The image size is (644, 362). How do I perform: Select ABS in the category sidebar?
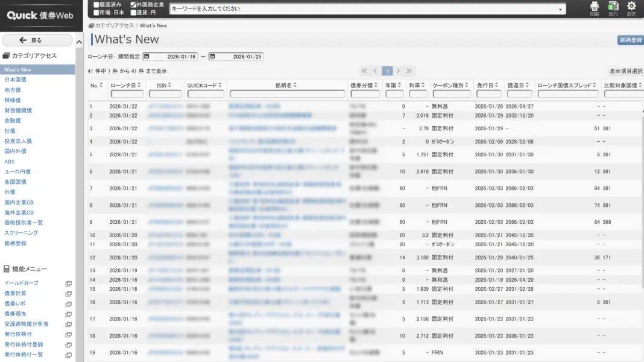pyautogui.click(x=10, y=162)
